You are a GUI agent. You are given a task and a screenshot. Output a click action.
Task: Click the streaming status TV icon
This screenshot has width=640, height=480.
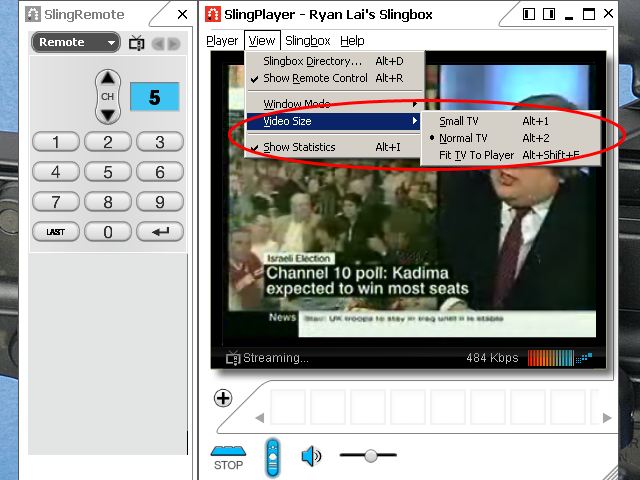(233, 358)
